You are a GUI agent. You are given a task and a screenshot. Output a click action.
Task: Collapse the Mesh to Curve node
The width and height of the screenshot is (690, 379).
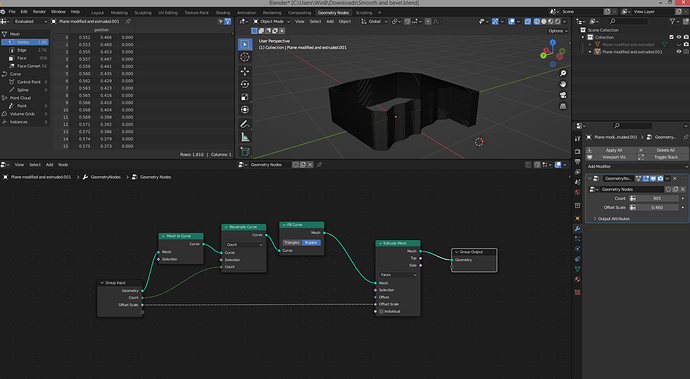point(163,236)
